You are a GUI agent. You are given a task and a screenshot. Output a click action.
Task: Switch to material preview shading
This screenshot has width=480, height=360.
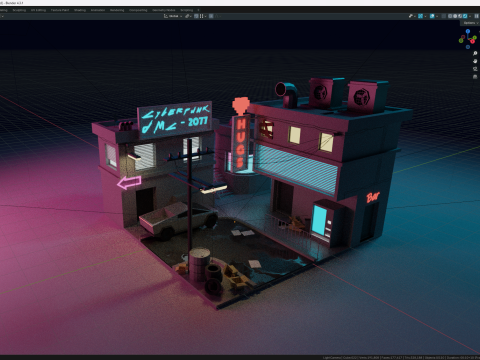460,16
